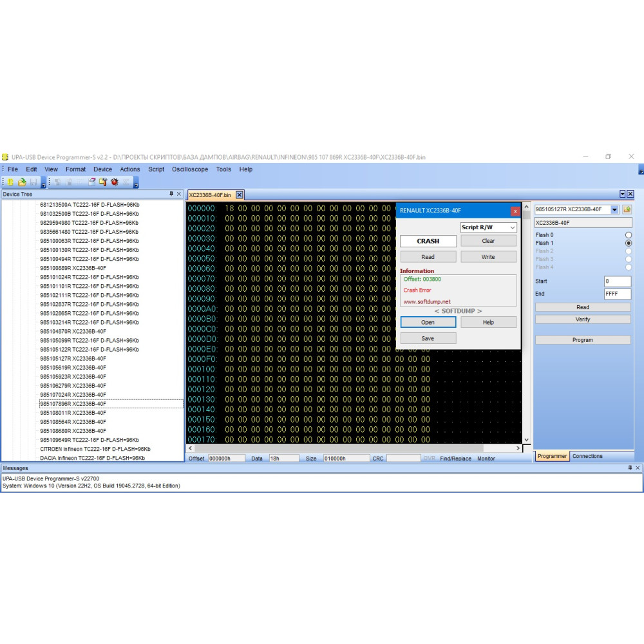Click the End address input field

pyautogui.click(x=617, y=294)
